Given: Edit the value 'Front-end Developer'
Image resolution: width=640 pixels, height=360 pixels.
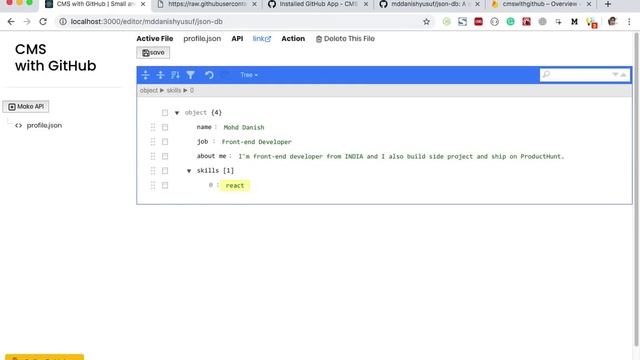Looking at the screenshot, I should 256,142.
